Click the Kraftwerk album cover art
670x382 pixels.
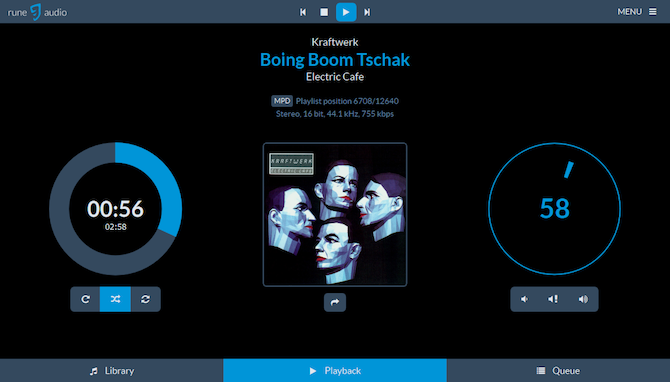[x=335, y=215]
